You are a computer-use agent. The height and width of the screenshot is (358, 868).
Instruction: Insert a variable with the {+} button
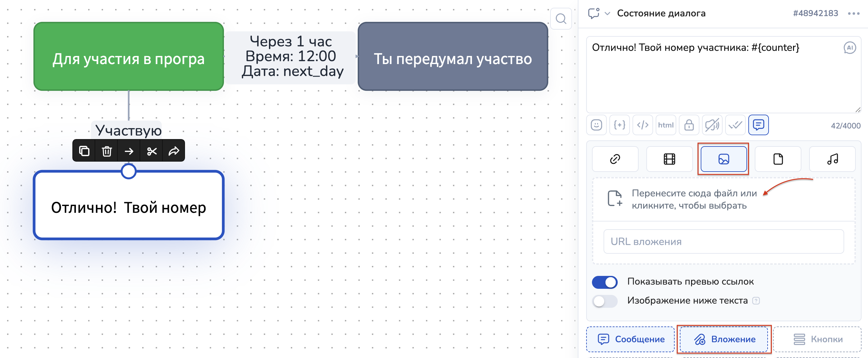pos(619,125)
